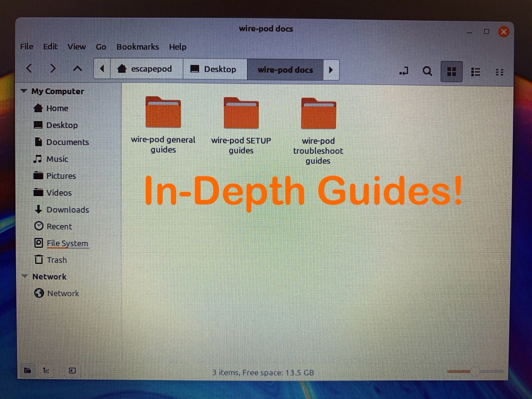Go up to the parent folder
532x399 pixels.
(x=77, y=69)
